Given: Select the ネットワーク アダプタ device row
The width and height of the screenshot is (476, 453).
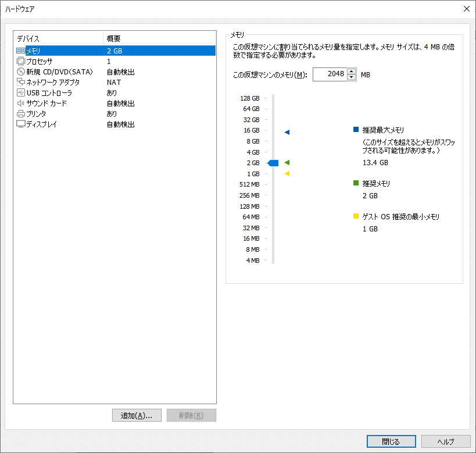Looking at the screenshot, I should (x=114, y=82).
